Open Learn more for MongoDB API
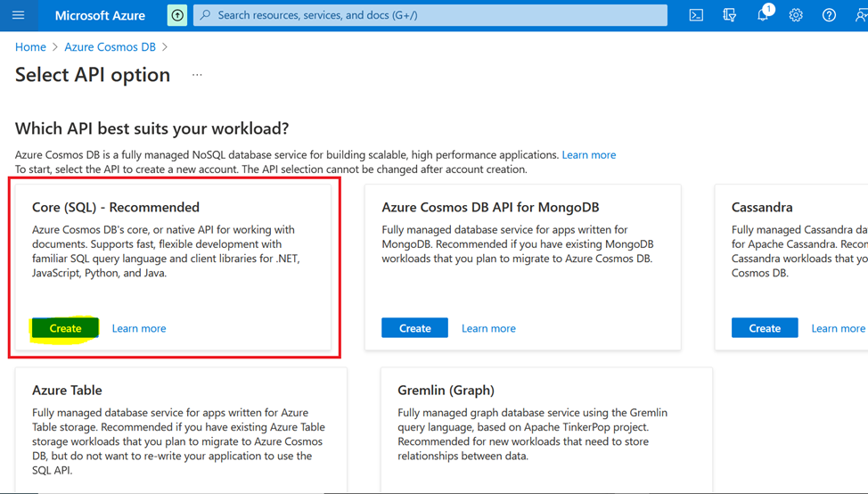 point(488,328)
